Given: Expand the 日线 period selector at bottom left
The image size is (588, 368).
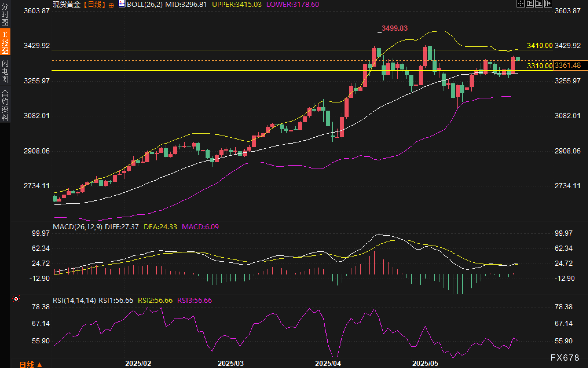Looking at the screenshot, I should pyautogui.click(x=30, y=365).
